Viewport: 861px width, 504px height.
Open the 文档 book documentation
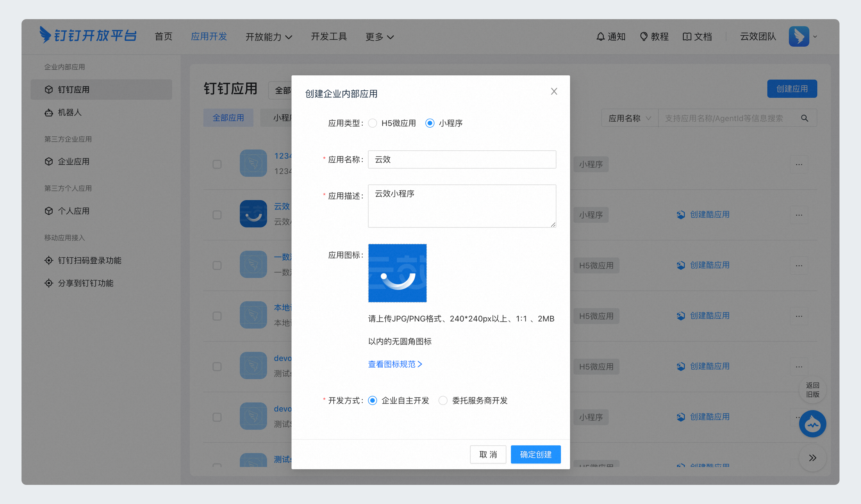[x=697, y=36]
